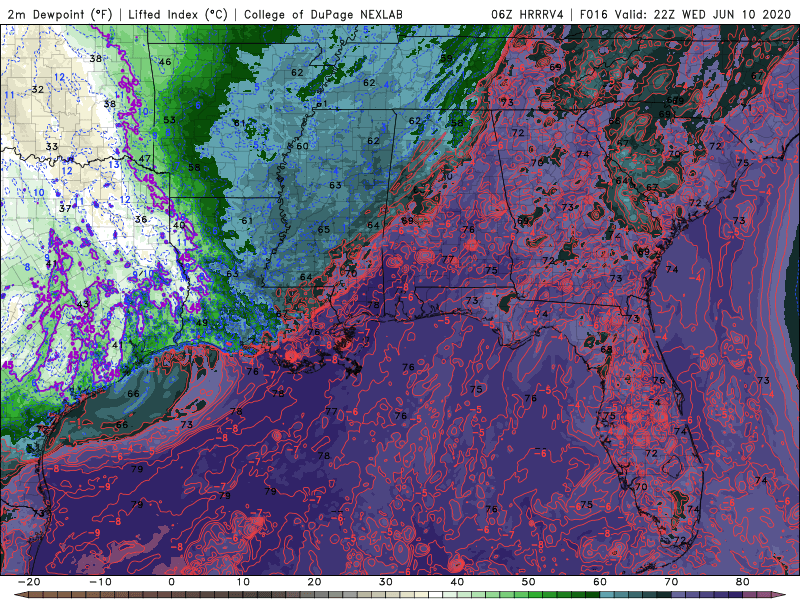Click the dewpoint value '65' on the map

point(323,230)
